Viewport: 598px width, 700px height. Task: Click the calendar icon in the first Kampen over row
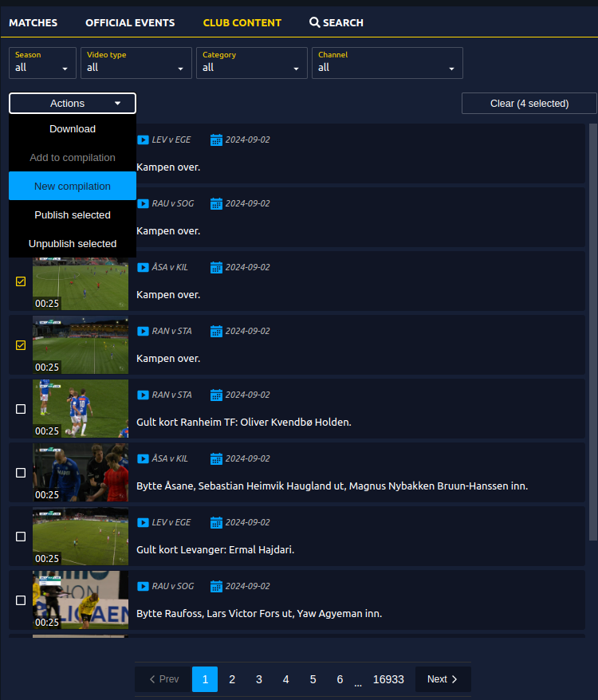(216, 140)
